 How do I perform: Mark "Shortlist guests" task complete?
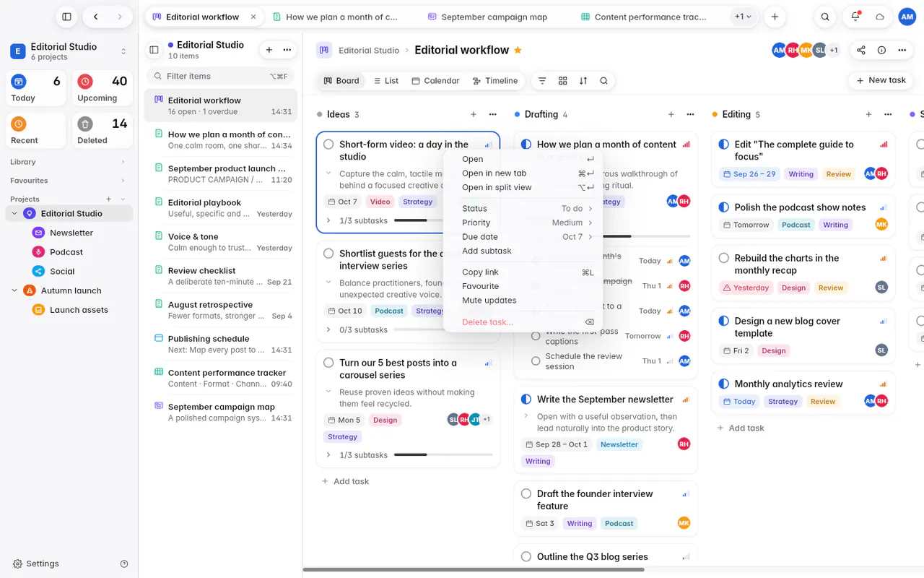[x=328, y=254]
